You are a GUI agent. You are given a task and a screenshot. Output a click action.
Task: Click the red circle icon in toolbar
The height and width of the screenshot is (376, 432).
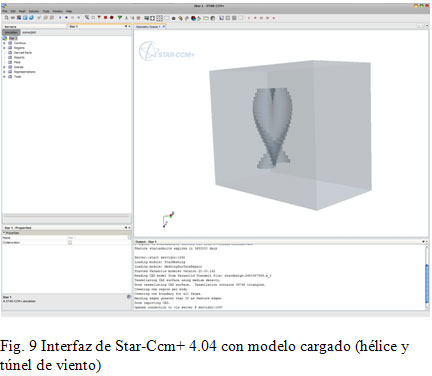(112, 18)
